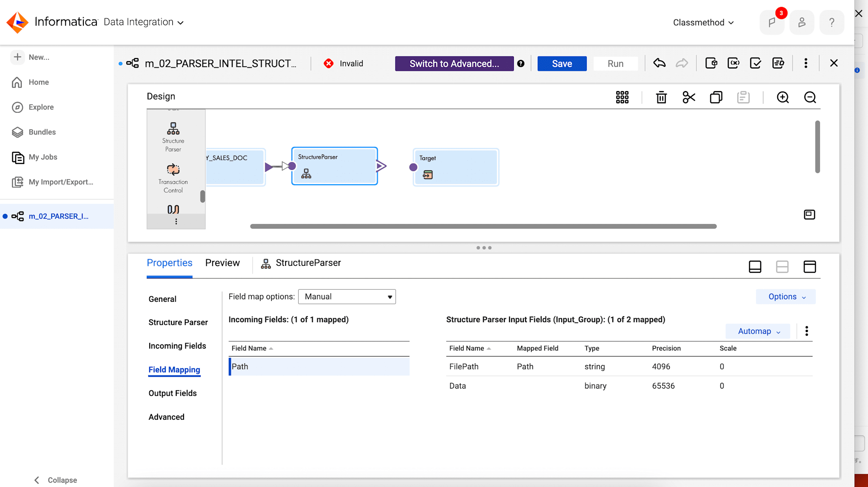The width and height of the screenshot is (868, 487).
Task: Switch to the Preview tab
Action: (222, 262)
